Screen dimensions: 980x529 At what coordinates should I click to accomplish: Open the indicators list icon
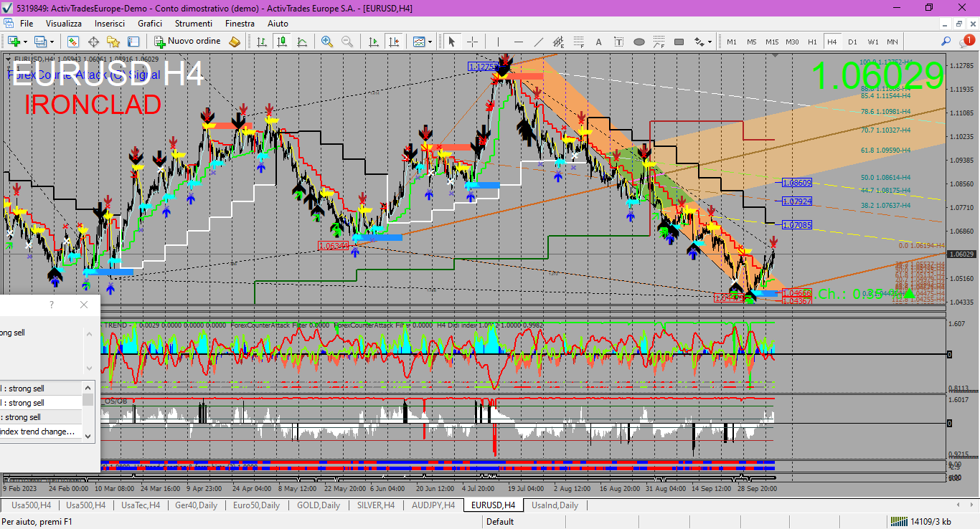tap(419, 42)
